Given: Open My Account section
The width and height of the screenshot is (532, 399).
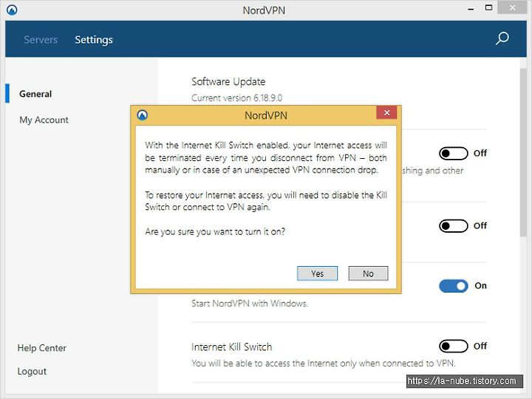Looking at the screenshot, I should [44, 120].
